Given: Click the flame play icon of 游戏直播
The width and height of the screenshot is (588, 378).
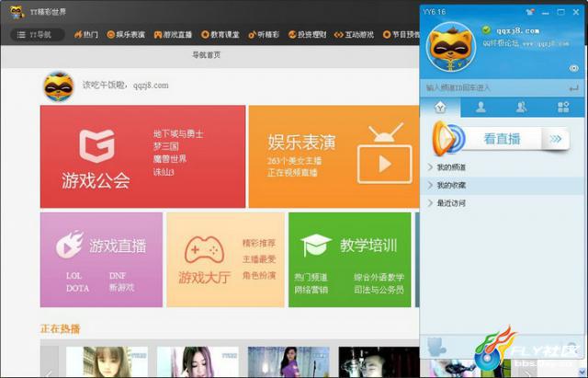Looking at the screenshot, I should coord(70,245).
